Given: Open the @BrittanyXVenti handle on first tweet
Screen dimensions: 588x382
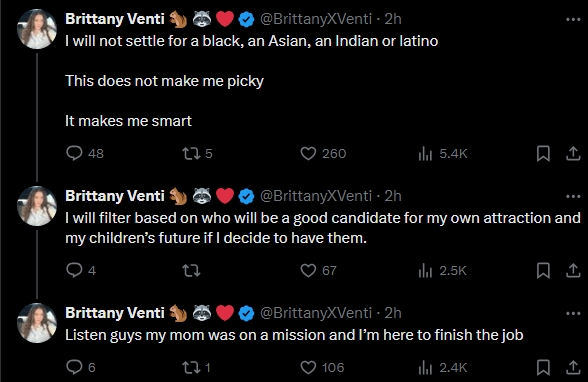Looking at the screenshot, I should 316,19.
